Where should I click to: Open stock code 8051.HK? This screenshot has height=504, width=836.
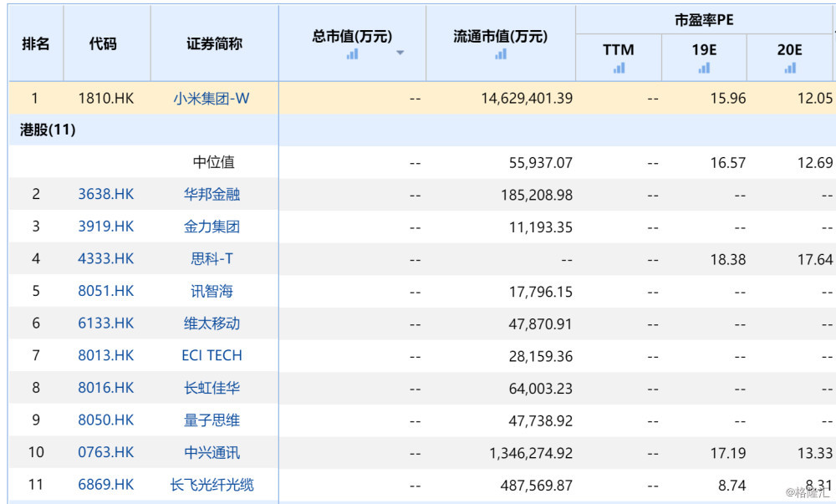click(x=106, y=291)
